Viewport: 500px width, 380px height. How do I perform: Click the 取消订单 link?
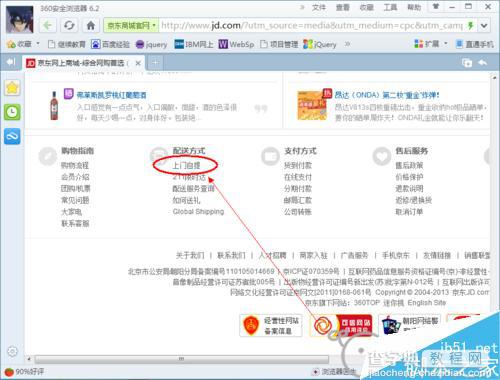(409, 212)
